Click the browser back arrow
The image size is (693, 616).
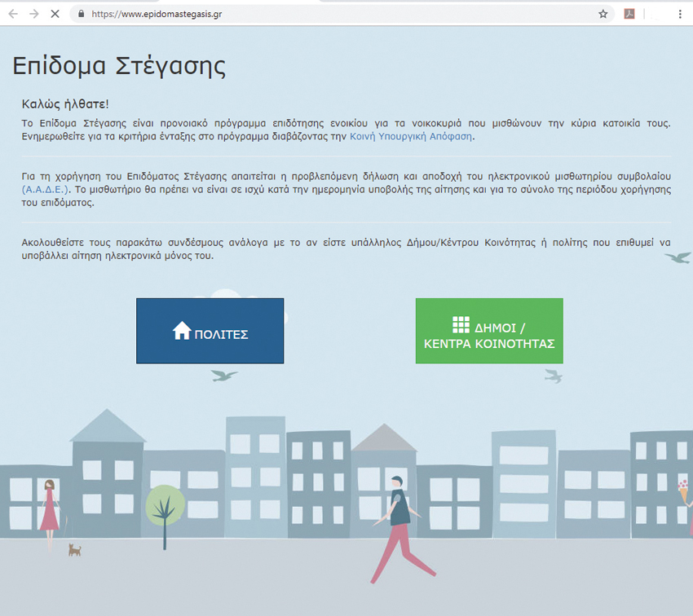pyautogui.click(x=12, y=14)
